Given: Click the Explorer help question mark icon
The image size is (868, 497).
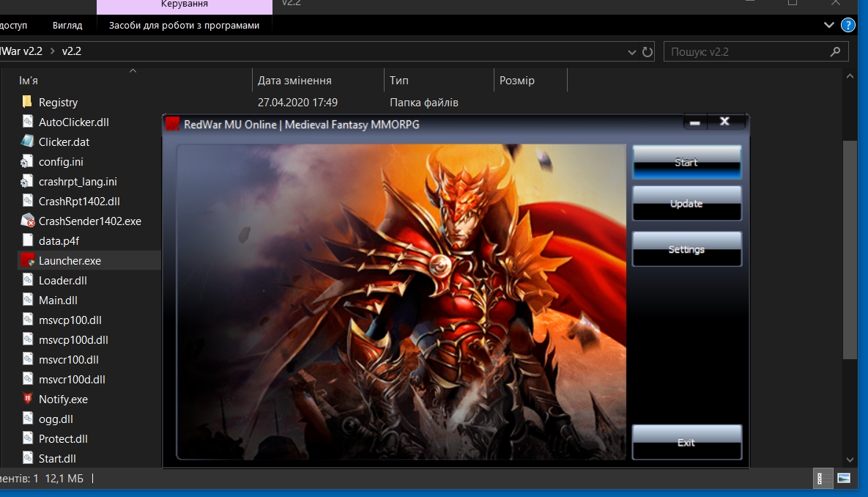Looking at the screenshot, I should (847, 25).
